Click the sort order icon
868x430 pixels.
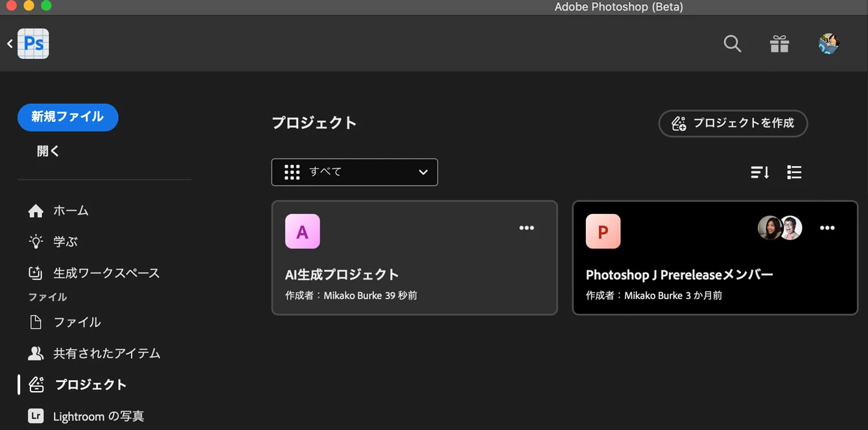[760, 172]
